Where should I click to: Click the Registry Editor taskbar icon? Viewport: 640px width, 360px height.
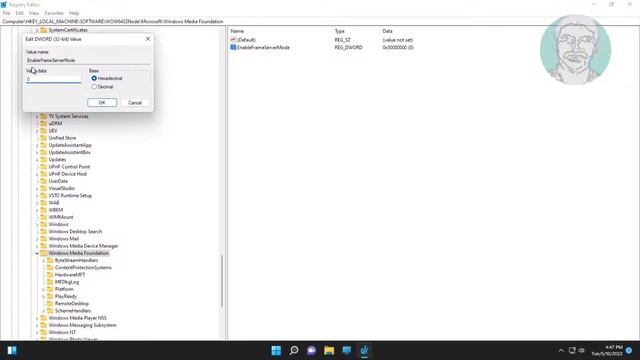[364, 350]
